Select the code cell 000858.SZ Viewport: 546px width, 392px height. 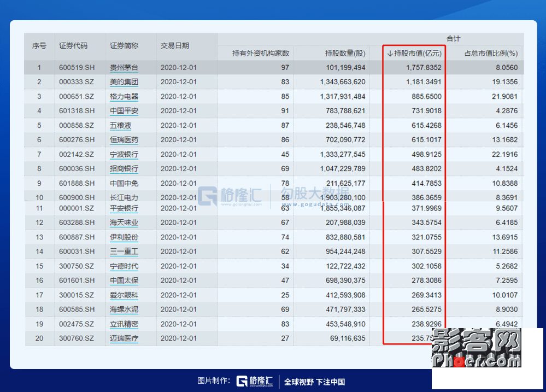click(77, 125)
